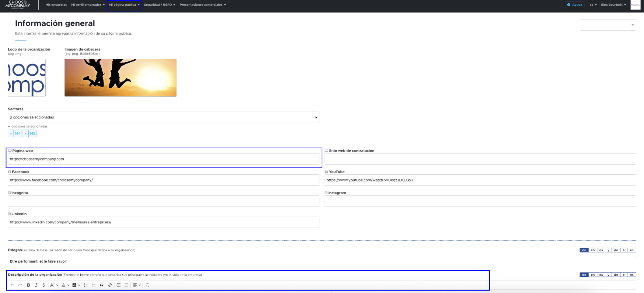Toggle bold formatting in description editor
This screenshot has width=644, height=293.
[x=28, y=285]
